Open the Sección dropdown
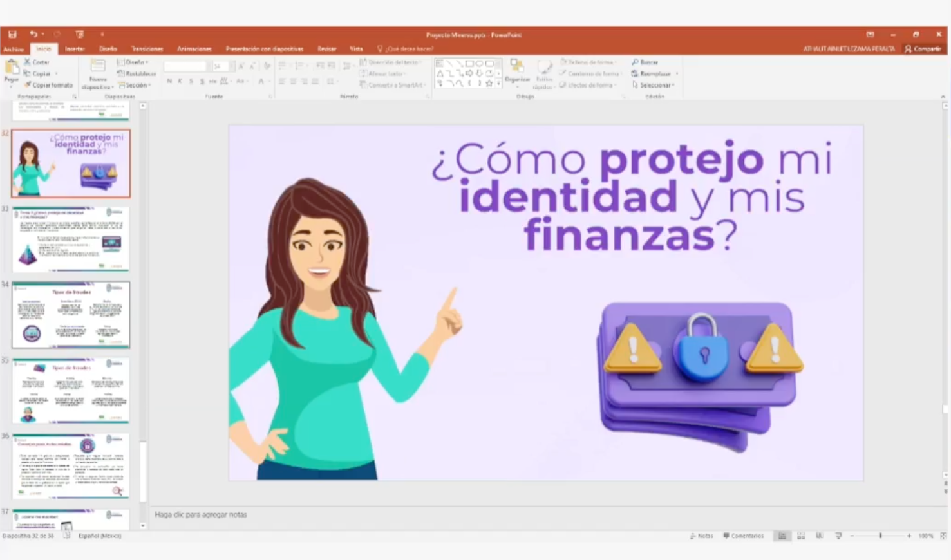The width and height of the screenshot is (951, 560). (x=135, y=85)
